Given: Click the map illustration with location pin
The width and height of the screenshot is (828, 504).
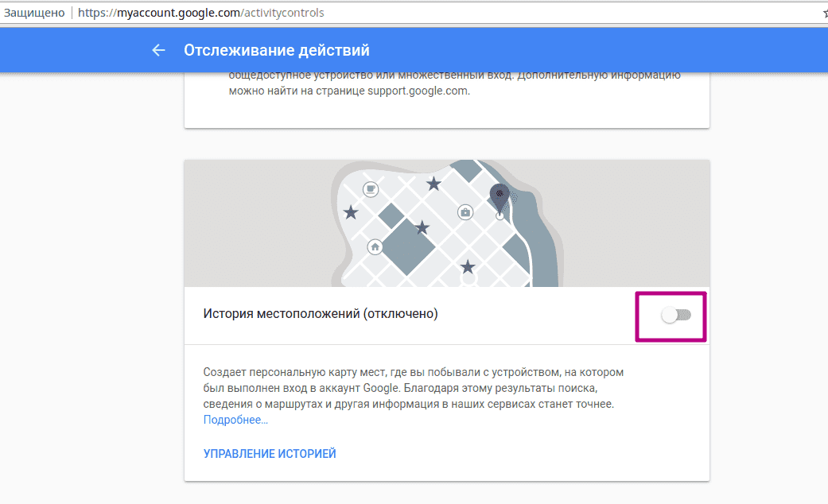Looking at the screenshot, I should pos(447,223).
